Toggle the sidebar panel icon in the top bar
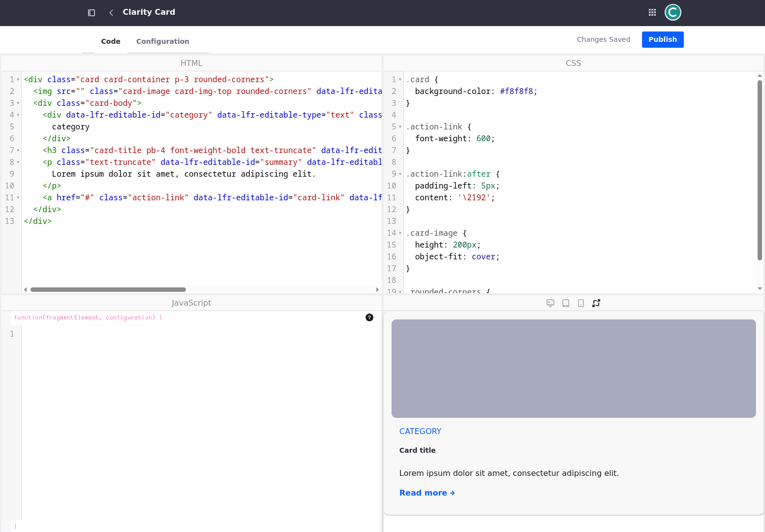This screenshot has height=532, width=765. [x=92, y=12]
